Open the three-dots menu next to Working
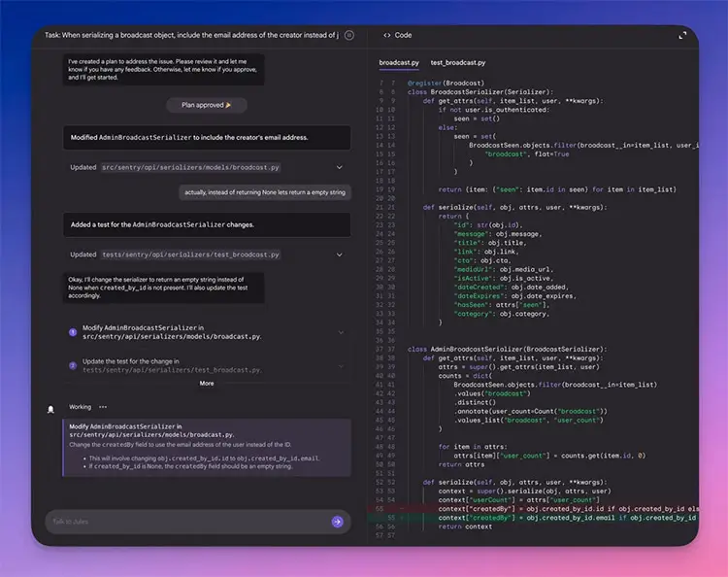Screen dimensions: 728x577 pos(103,407)
